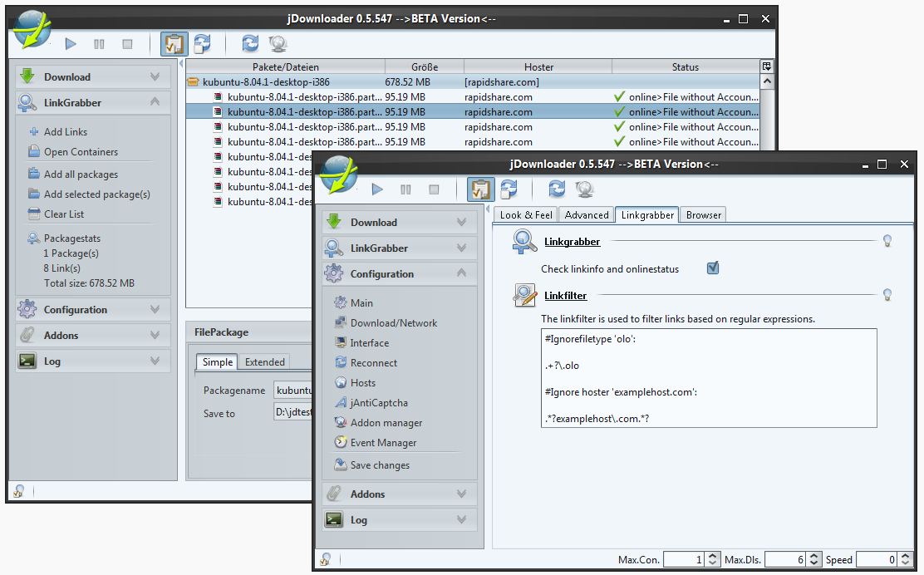Toggle the Check linkinfo and onlinestatus checkbox
The height and width of the screenshot is (575, 924).
point(713,268)
